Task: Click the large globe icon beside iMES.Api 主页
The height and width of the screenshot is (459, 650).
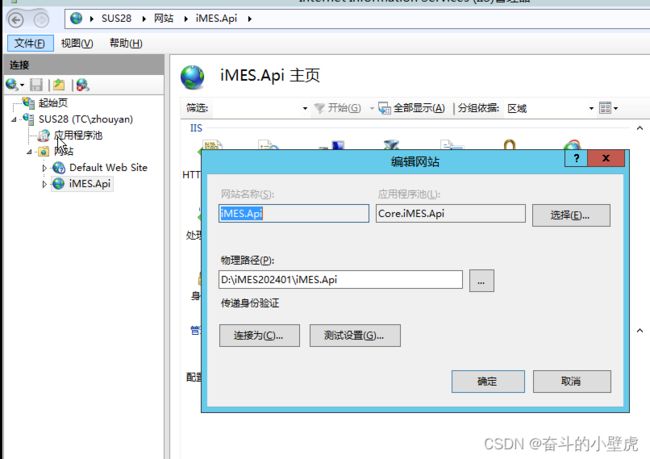Action: [192, 77]
